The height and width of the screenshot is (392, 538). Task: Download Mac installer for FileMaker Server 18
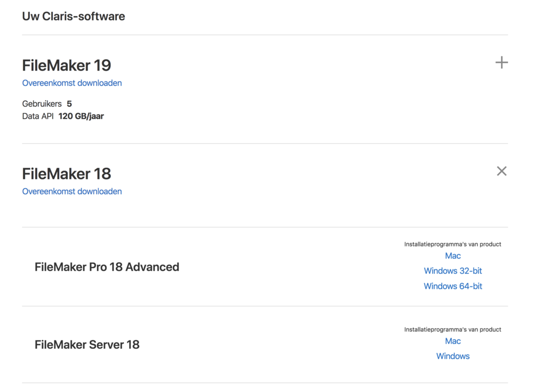point(452,341)
